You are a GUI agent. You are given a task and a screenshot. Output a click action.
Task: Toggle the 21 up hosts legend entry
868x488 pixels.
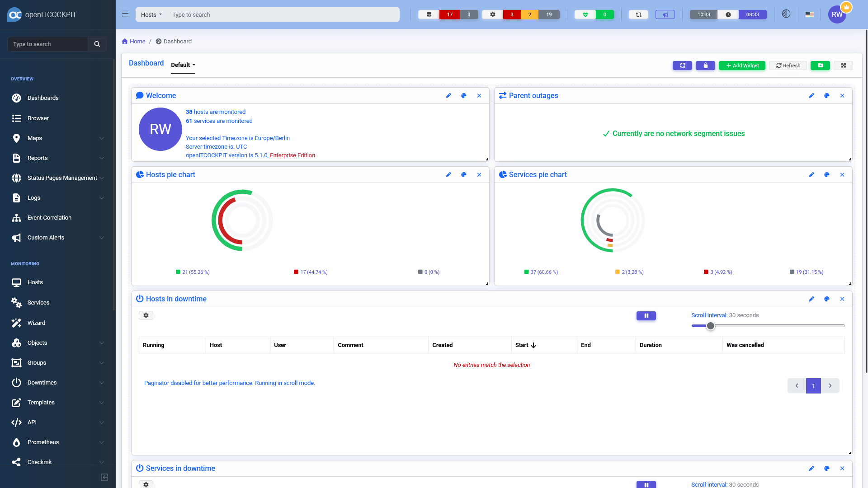pyautogui.click(x=193, y=272)
